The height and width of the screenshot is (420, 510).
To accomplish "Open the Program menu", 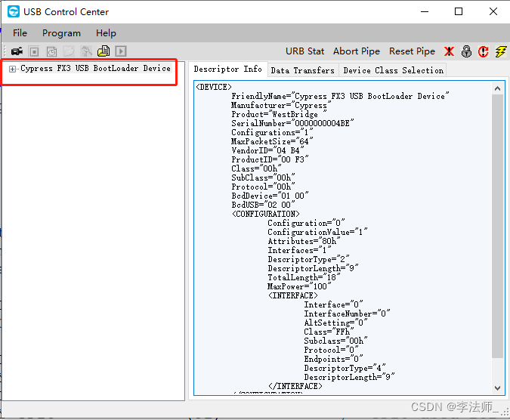I will [x=61, y=33].
